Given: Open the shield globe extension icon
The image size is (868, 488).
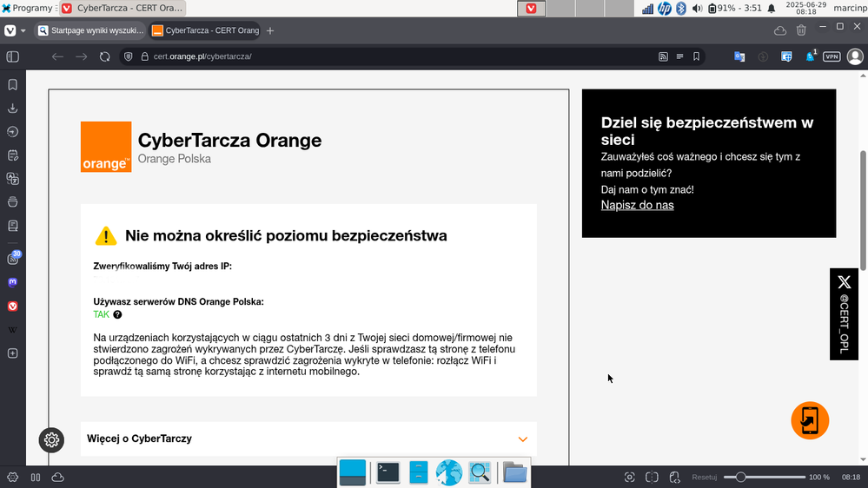Looking at the screenshot, I should 786,56.
